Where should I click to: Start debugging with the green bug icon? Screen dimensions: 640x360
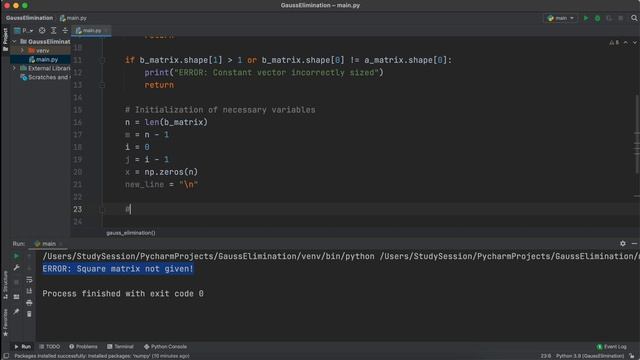(x=598, y=18)
